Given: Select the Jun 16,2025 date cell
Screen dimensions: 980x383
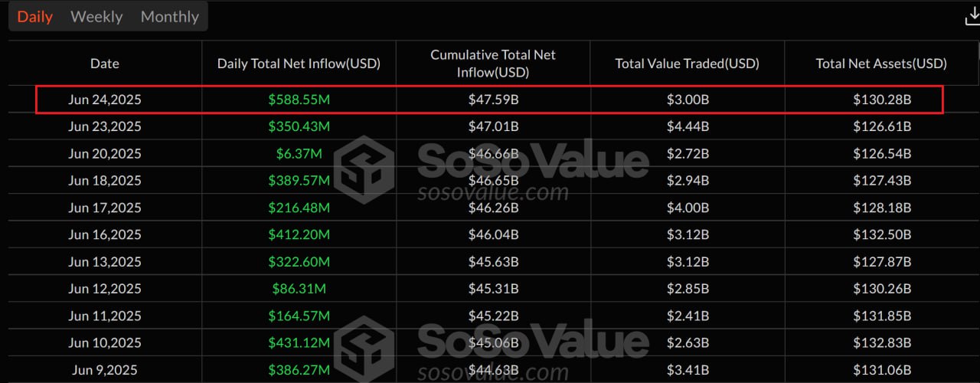Looking at the screenshot, I should (x=105, y=234).
